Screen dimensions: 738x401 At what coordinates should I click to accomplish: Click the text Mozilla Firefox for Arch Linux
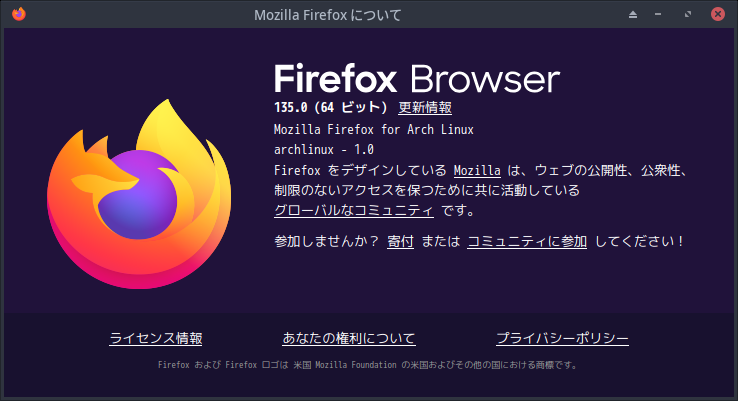pyautogui.click(x=374, y=129)
